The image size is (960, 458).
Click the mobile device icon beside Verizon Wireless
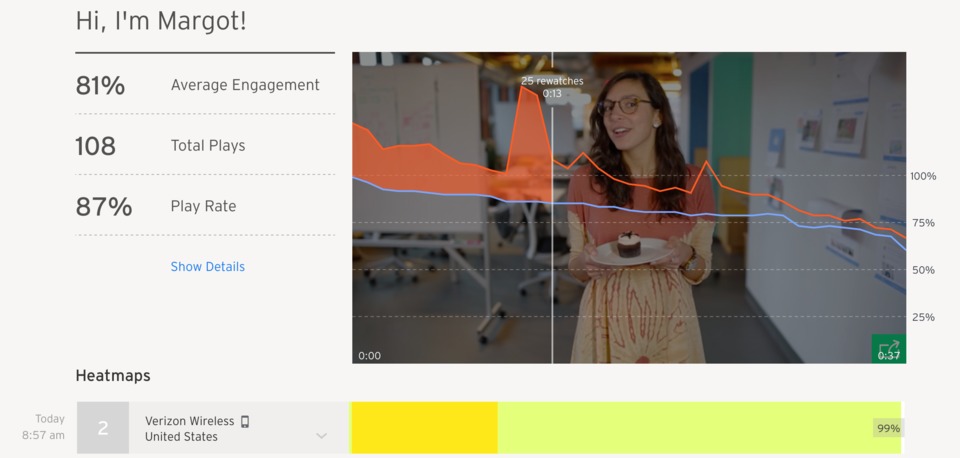click(x=245, y=421)
